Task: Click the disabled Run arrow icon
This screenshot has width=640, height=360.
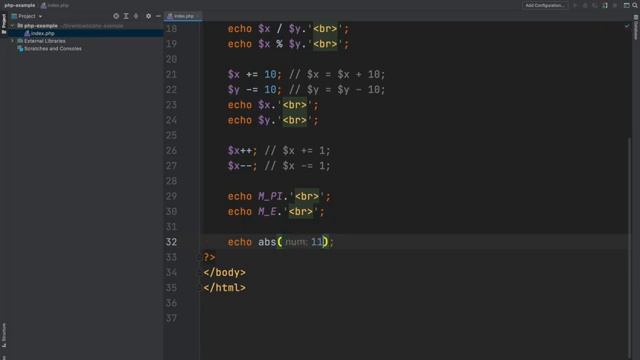Action: tap(575, 5)
